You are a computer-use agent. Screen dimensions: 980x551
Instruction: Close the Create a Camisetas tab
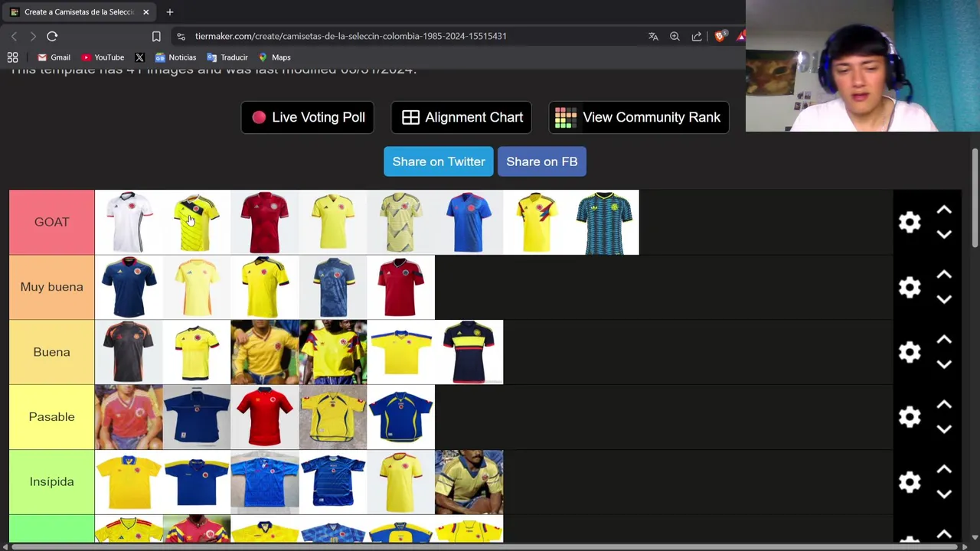tap(145, 12)
